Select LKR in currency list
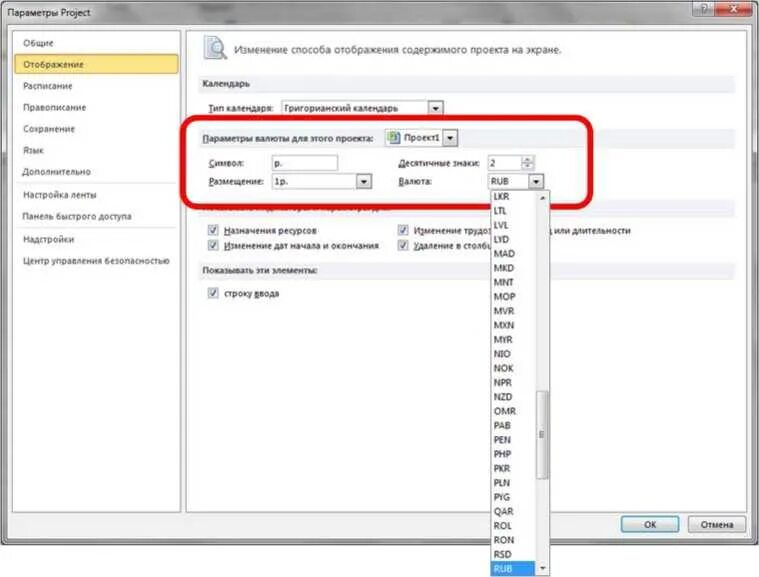 (x=513, y=197)
